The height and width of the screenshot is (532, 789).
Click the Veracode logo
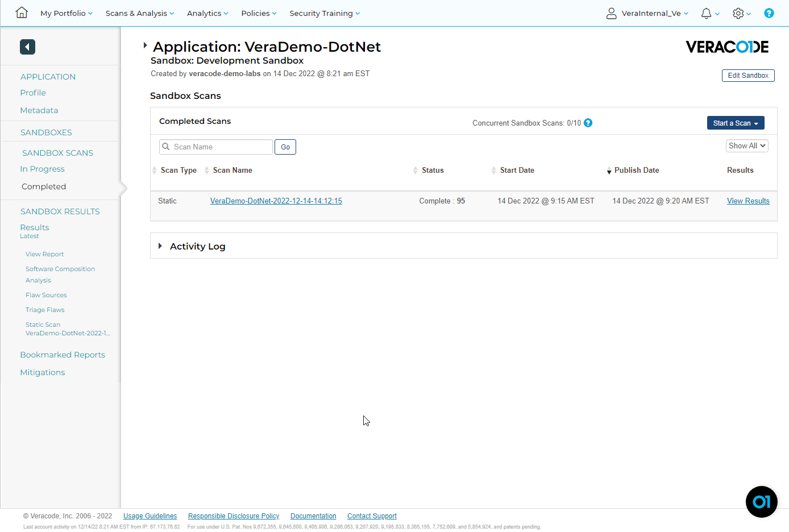[x=727, y=47]
